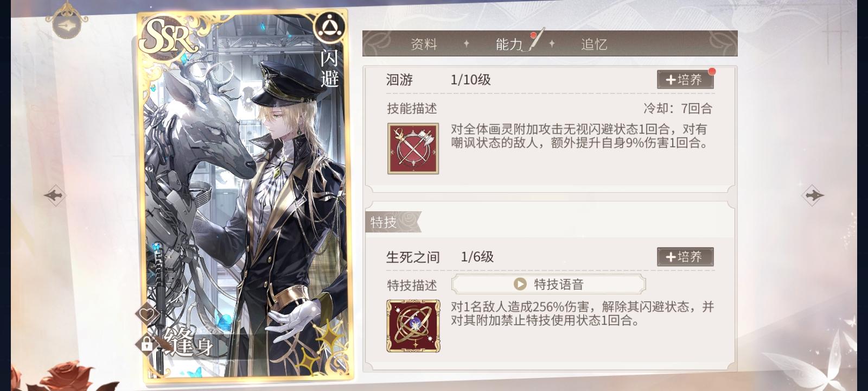Image resolution: width=868 pixels, height=391 pixels.
Task: Click the 缝身 label on the card
Action: [191, 343]
